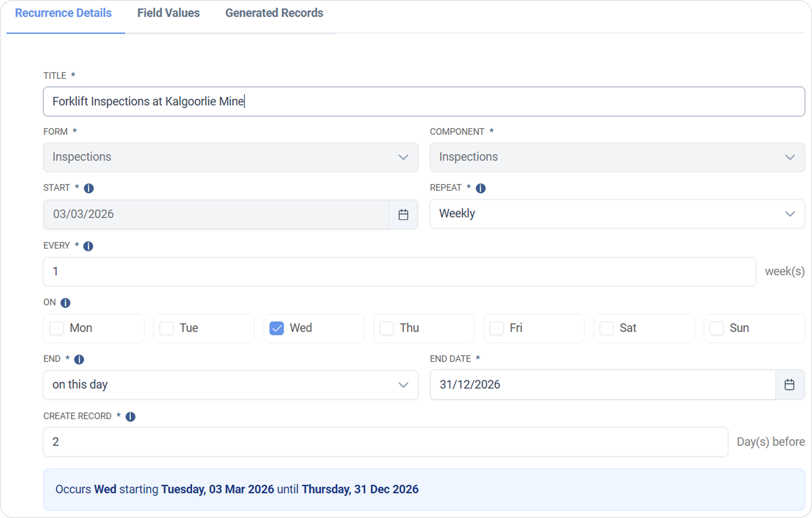Uncheck the Wed checkbox
Screen dimensions: 812x518
coord(276,328)
